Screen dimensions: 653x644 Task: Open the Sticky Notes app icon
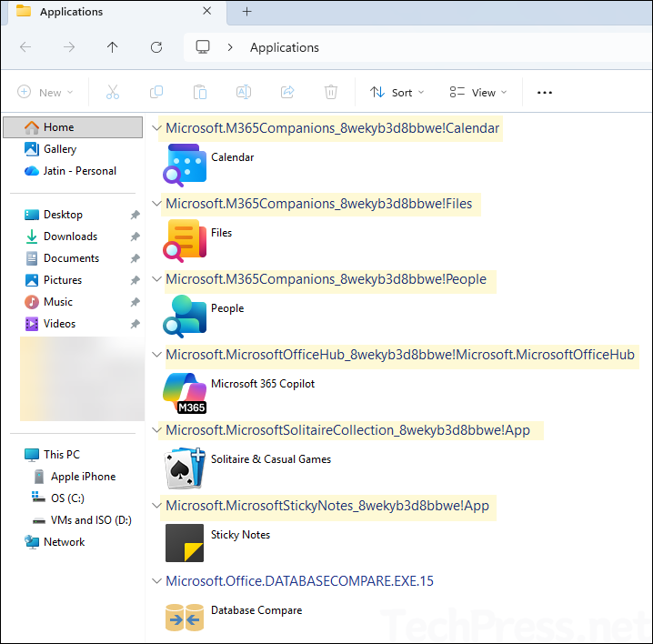pos(185,543)
